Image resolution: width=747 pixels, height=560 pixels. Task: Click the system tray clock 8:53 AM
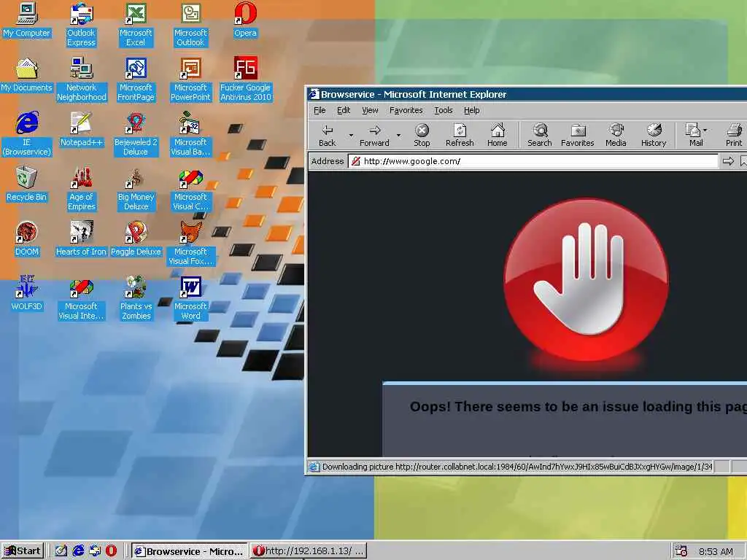(x=716, y=551)
